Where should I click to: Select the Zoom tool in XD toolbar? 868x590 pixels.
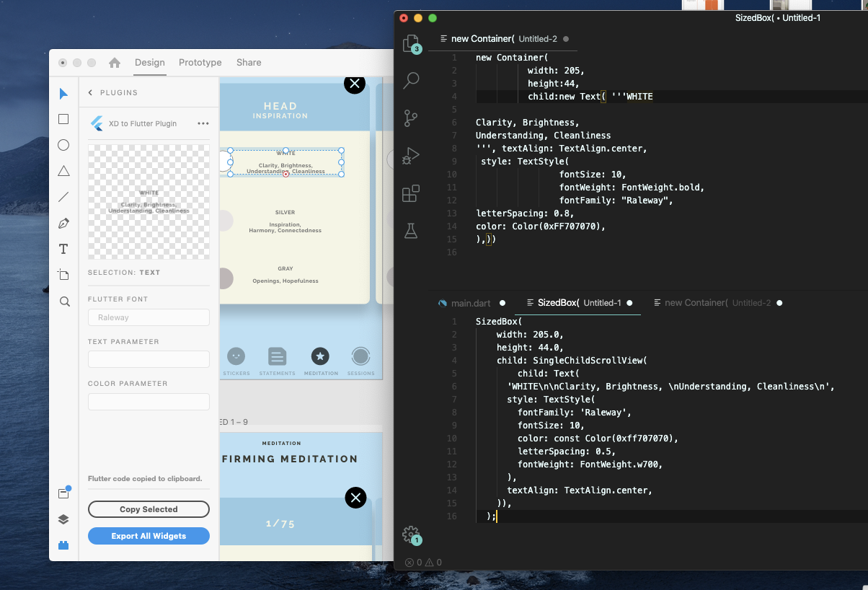click(x=63, y=301)
